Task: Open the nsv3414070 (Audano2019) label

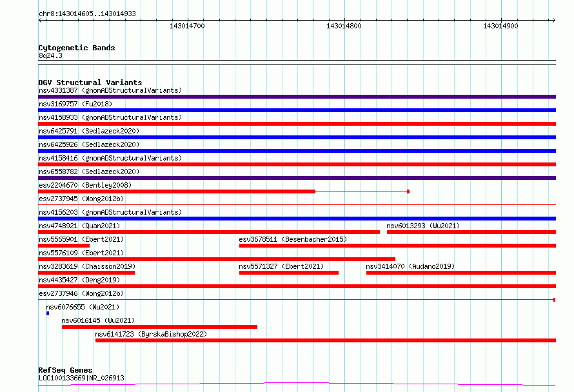Action: [410, 266]
